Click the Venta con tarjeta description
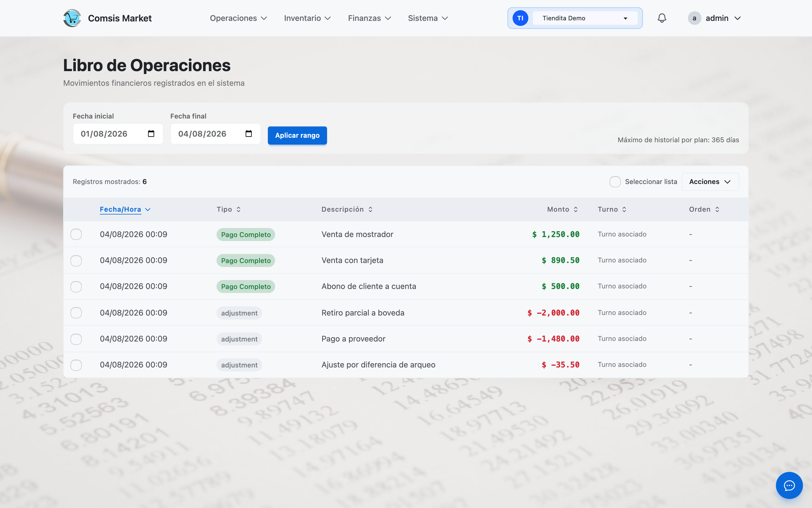The height and width of the screenshot is (508, 812). (352, 260)
